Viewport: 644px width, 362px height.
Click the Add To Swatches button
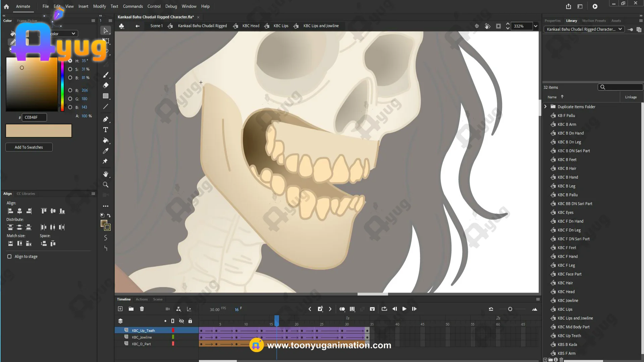pos(29,147)
